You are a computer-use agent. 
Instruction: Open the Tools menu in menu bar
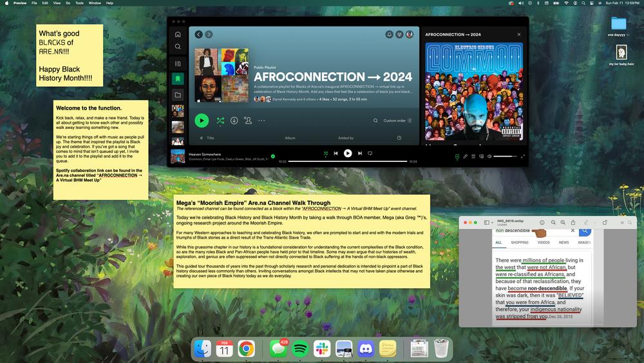pos(79,3)
